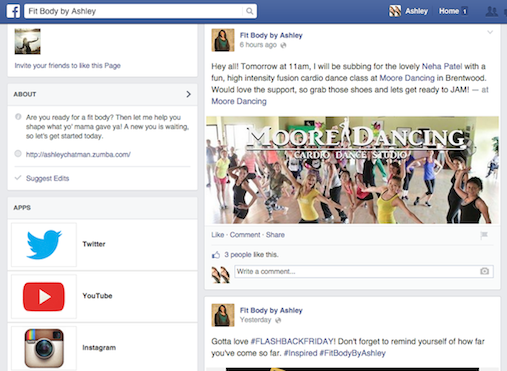The image size is (507, 371).
Task: Open the Instagram app icon
Action: point(44,348)
